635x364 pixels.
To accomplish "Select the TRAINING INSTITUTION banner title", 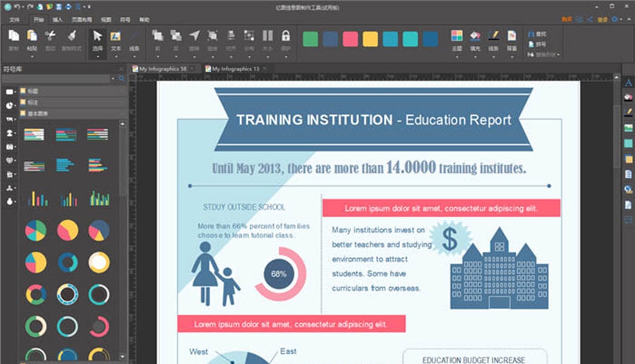I will point(373,120).
